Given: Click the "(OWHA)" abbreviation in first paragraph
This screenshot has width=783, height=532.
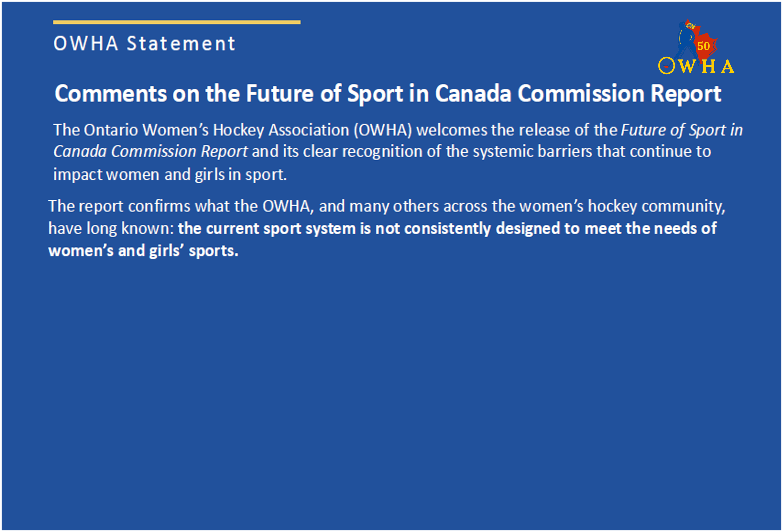Looking at the screenshot, I should pos(383,130).
